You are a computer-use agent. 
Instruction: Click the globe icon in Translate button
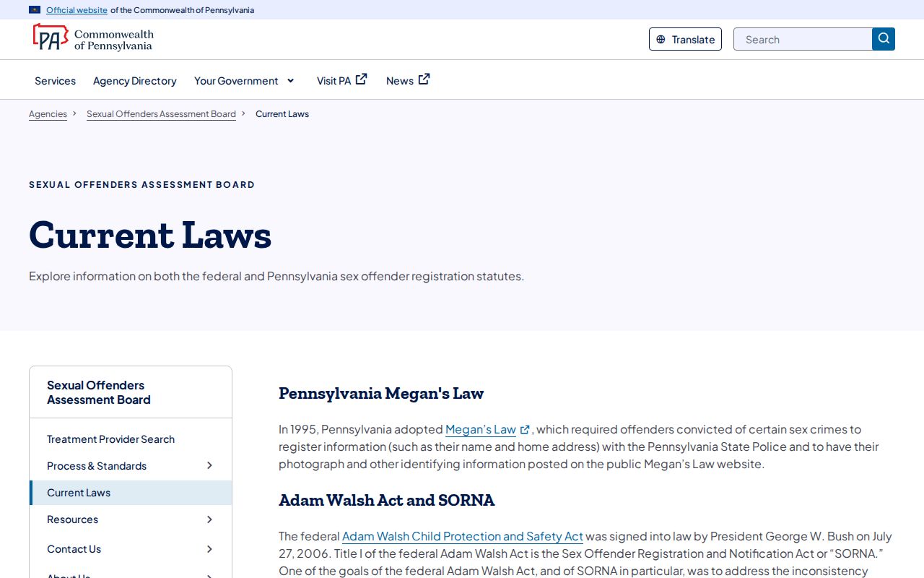click(x=661, y=40)
